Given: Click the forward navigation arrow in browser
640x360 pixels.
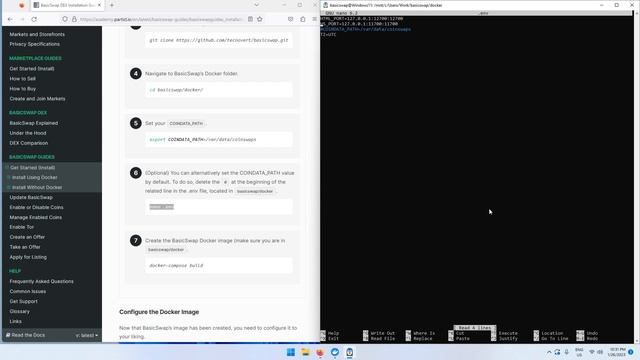Looking at the screenshot, I should pos(22,19).
